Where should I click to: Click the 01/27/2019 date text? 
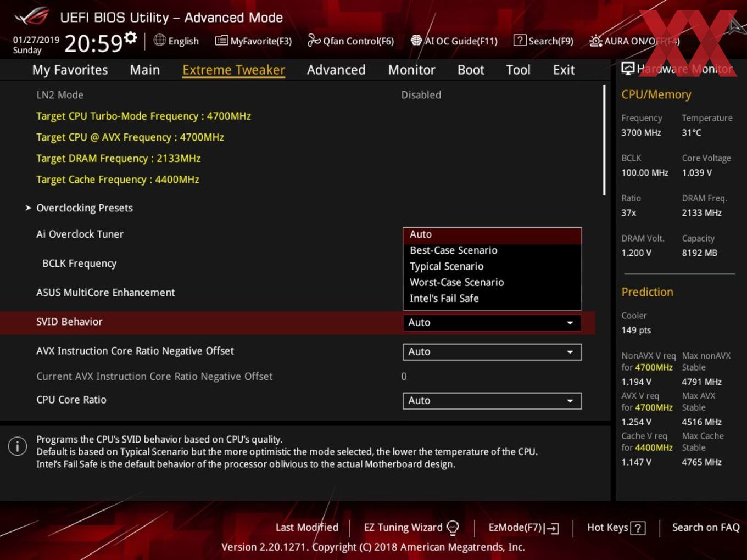(x=36, y=40)
